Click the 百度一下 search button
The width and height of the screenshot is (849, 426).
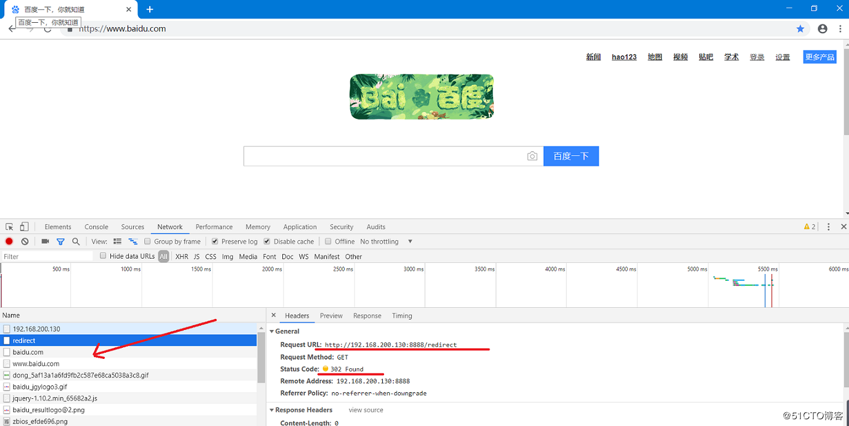tap(571, 156)
